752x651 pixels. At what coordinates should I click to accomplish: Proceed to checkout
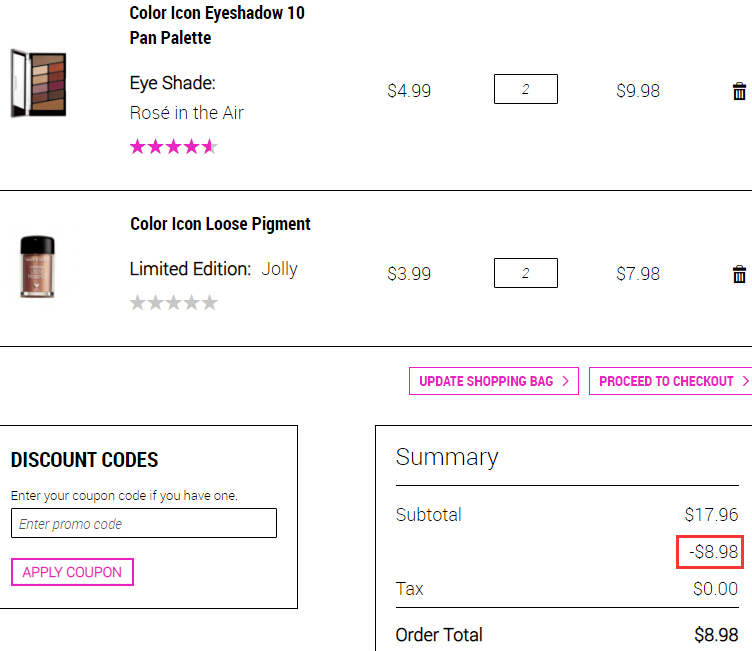pyautogui.click(x=670, y=381)
